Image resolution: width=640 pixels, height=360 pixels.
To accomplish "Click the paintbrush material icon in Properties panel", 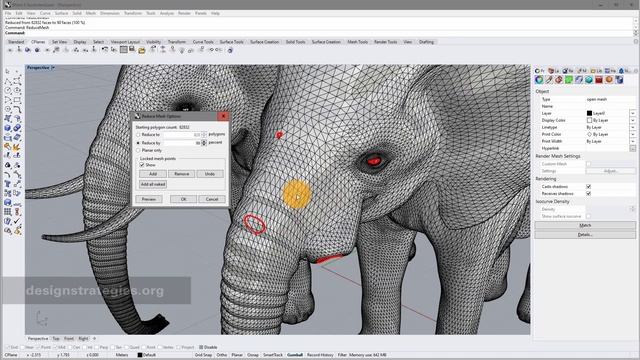I will click(x=549, y=80).
